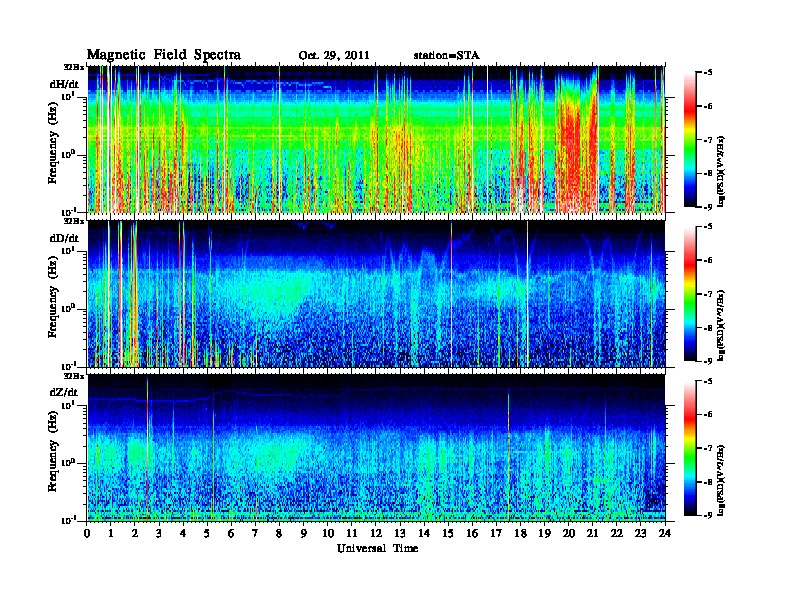Image resolution: width=792 pixels, height=612 pixels.
Task: Click the color scale beside dZ/dt panel
Action: [690, 448]
